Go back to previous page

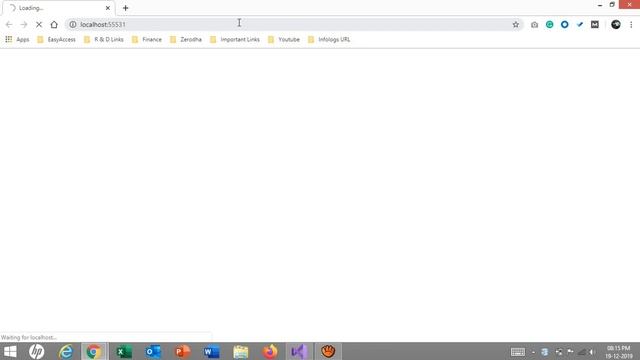click(9, 24)
